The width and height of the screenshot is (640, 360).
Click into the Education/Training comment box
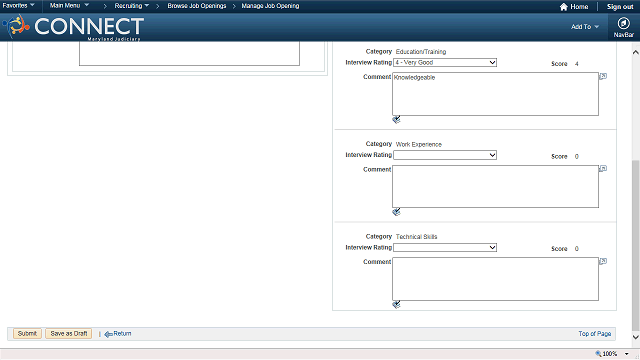496,94
